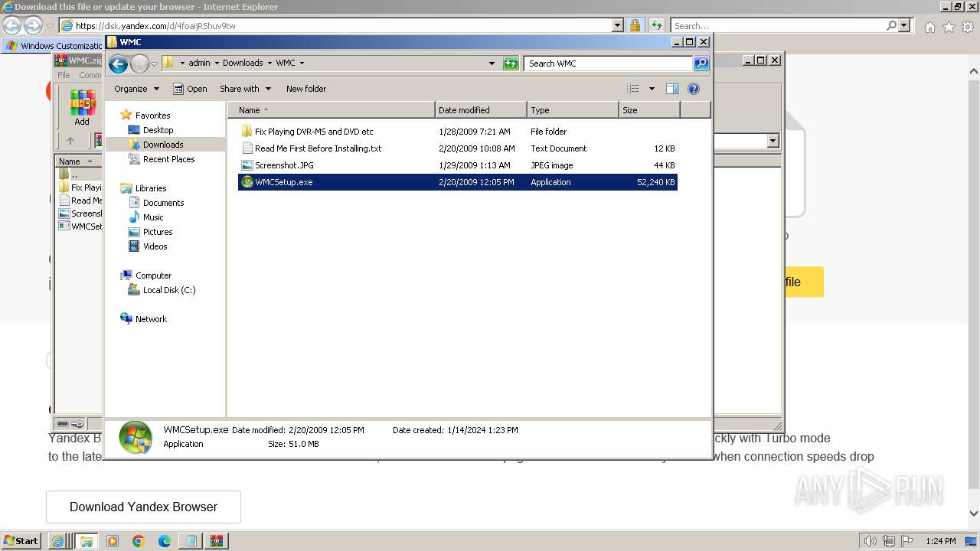
Task: Select '..' parent entry in WinRAR list
Action: (x=73, y=174)
